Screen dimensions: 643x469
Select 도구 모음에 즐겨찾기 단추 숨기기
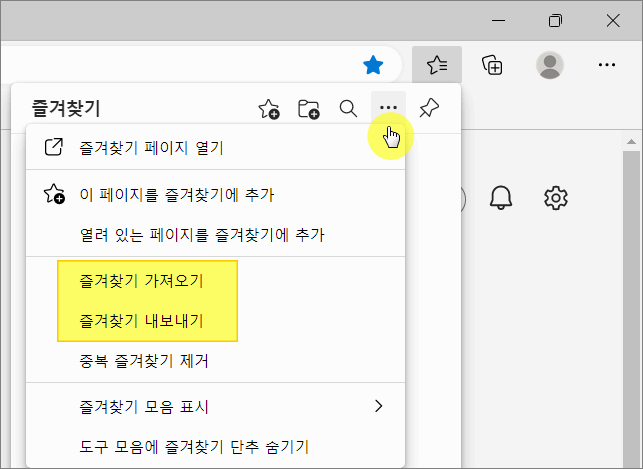tap(215, 446)
